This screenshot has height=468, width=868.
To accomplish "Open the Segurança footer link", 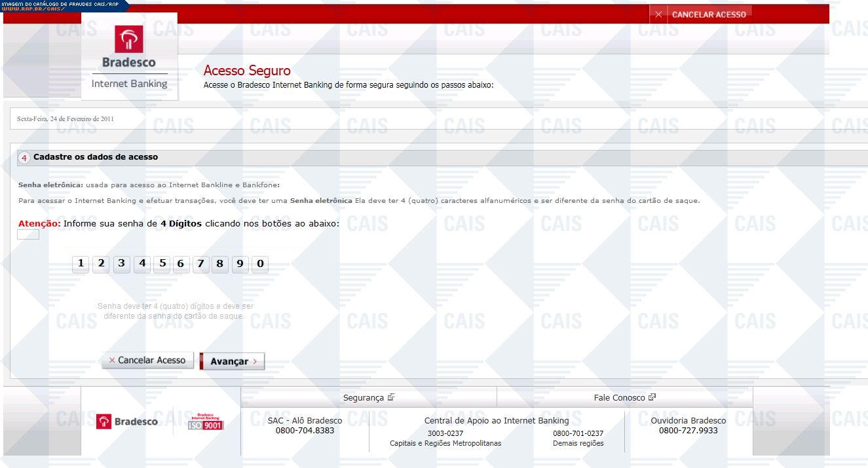I will pos(368,397).
